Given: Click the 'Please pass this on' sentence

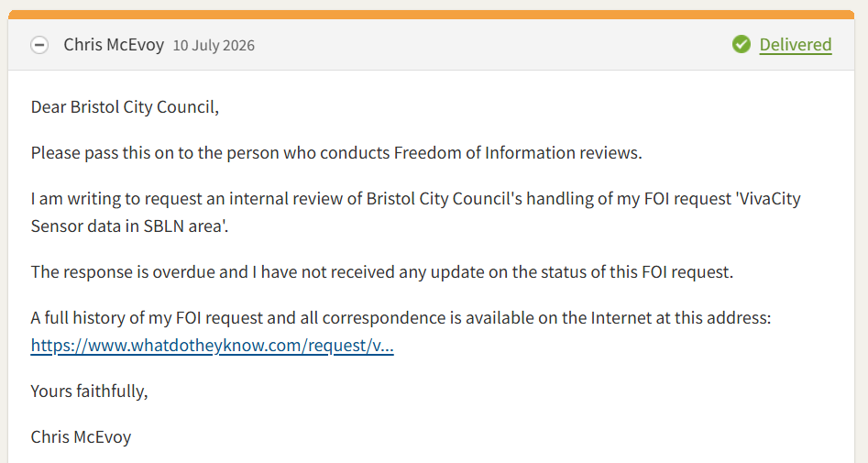Looking at the screenshot, I should click(x=336, y=153).
